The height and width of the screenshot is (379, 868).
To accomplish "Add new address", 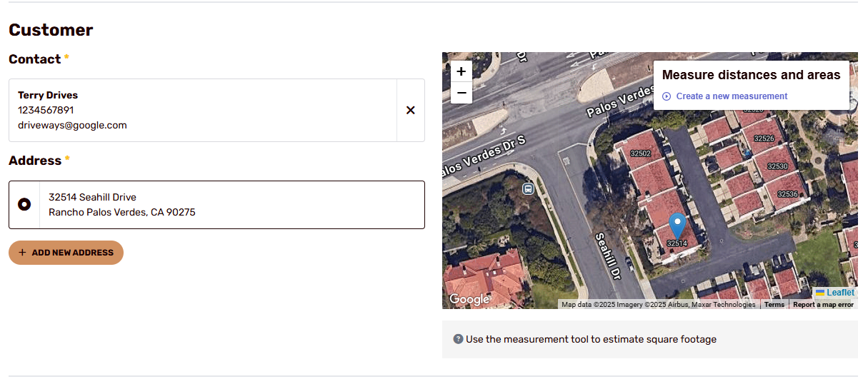I will (66, 253).
